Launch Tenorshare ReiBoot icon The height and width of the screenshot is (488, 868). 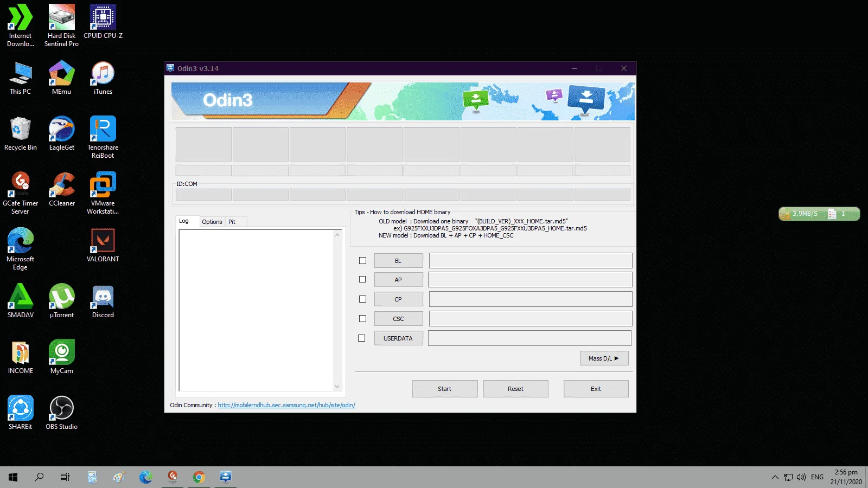coord(103,137)
